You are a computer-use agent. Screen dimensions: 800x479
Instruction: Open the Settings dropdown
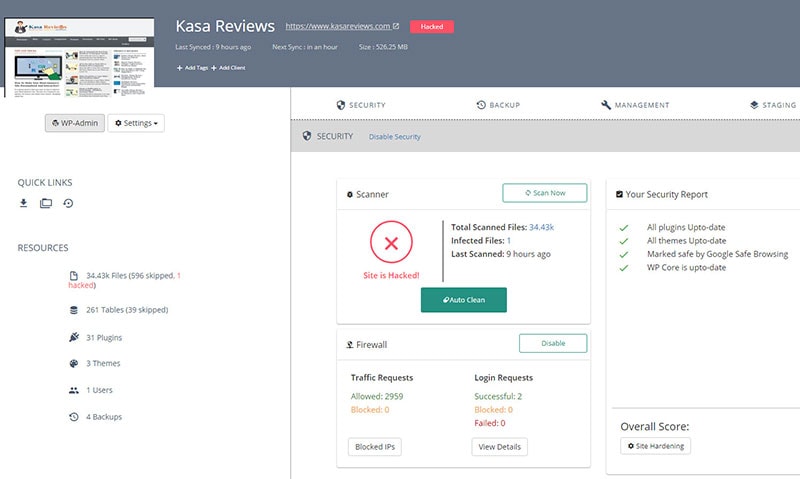[x=137, y=123]
